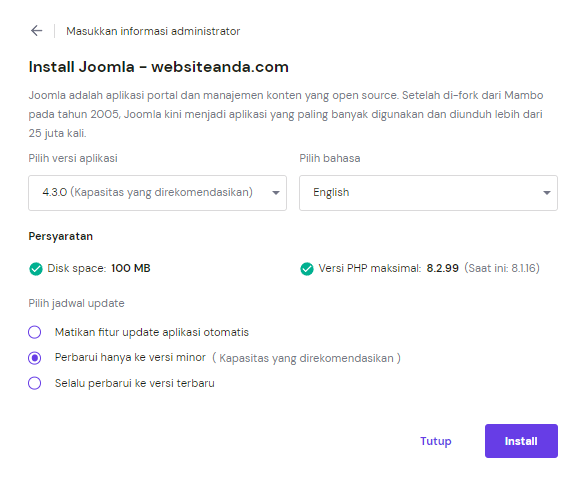Click the language dropdown caret arrow
The height and width of the screenshot is (494, 588).
(547, 193)
